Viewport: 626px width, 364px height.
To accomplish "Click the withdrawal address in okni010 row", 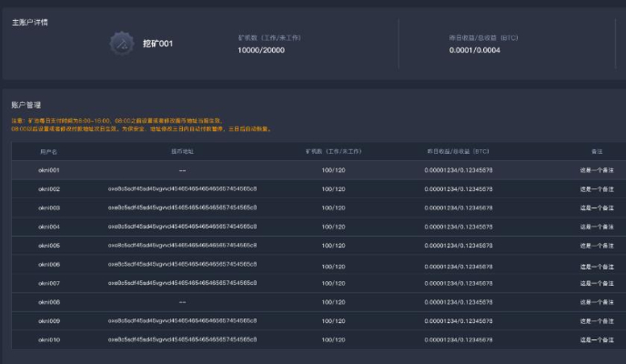I will pos(183,339).
